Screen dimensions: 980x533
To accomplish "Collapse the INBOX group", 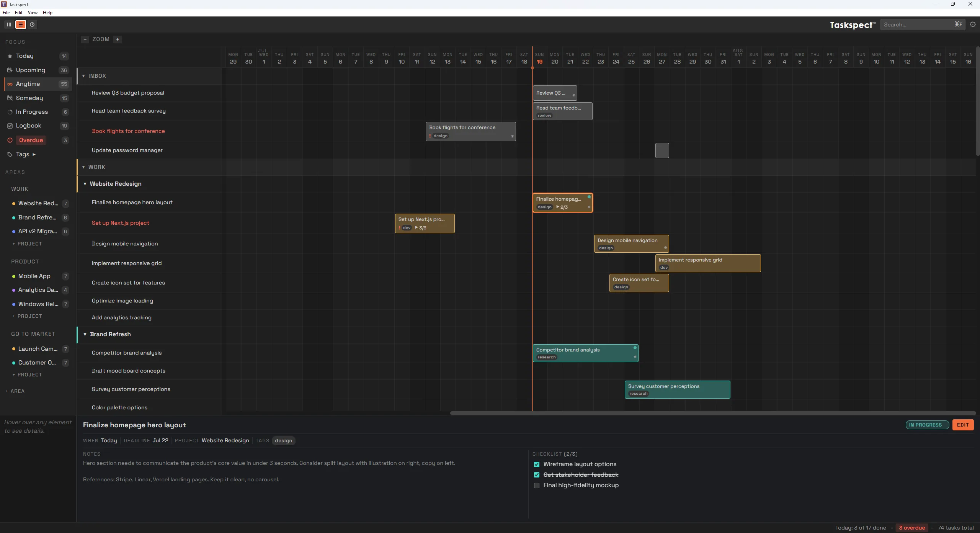I will 83,76.
